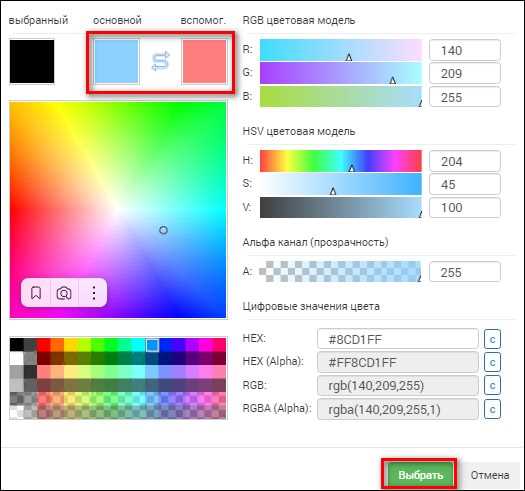Swap main and auxiliary colors icon
This screenshot has height=491, width=525.
pyautogui.click(x=161, y=61)
